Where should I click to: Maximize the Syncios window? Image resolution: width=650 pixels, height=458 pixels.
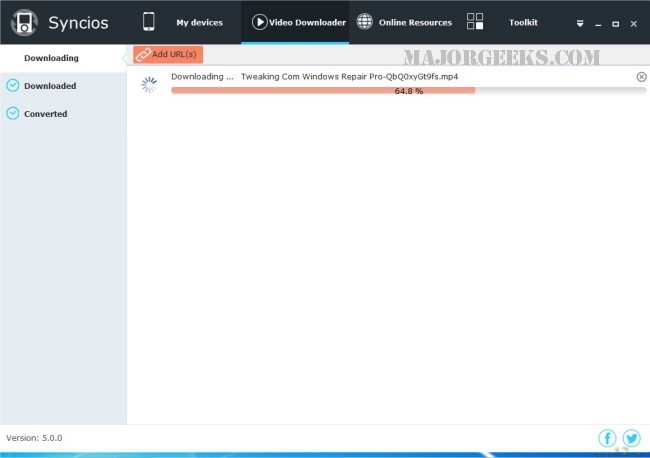coord(616,24)
